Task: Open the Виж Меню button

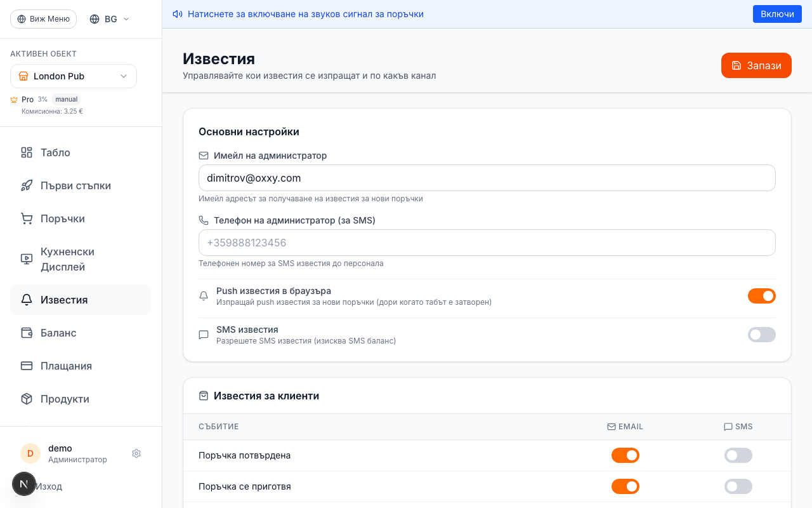Action: 43,18
